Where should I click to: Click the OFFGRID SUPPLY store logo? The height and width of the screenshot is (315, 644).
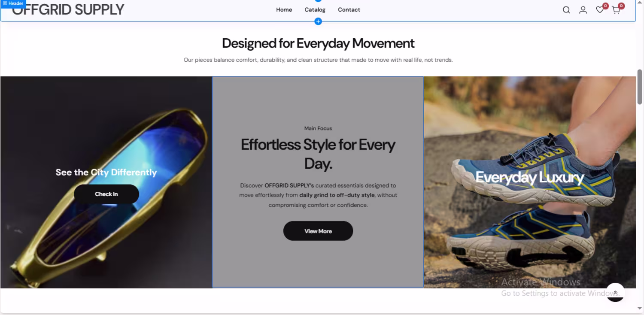[68, 9]
